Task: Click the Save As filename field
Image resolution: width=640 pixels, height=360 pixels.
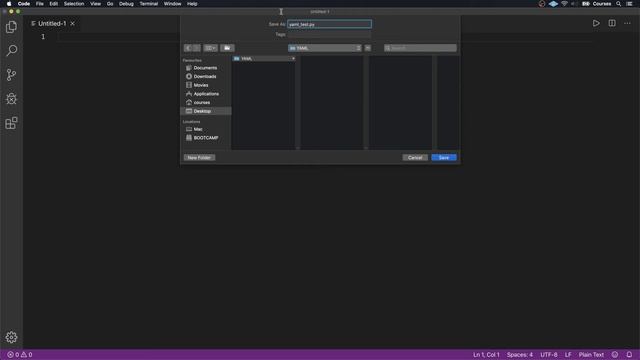Action: tap(329, 24)
